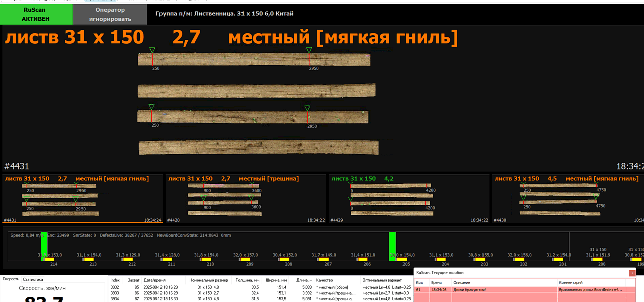Select the second large board scan image
This screenshot has height=302, width=644.
[257, 91]
